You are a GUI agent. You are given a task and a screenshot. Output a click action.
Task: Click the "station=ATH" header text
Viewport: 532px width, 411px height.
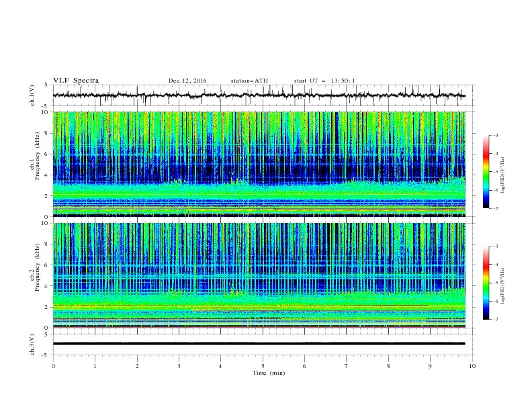point(249,81)
